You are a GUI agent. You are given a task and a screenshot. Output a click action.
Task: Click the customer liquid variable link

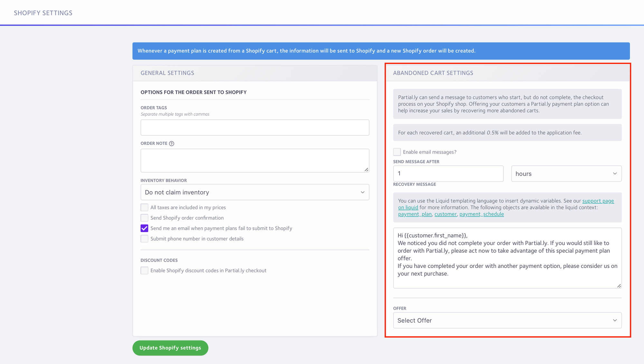[x=445, y=214]
